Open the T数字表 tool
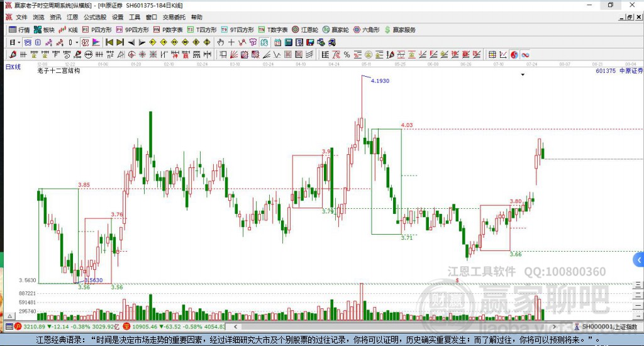 pos(273,30)
